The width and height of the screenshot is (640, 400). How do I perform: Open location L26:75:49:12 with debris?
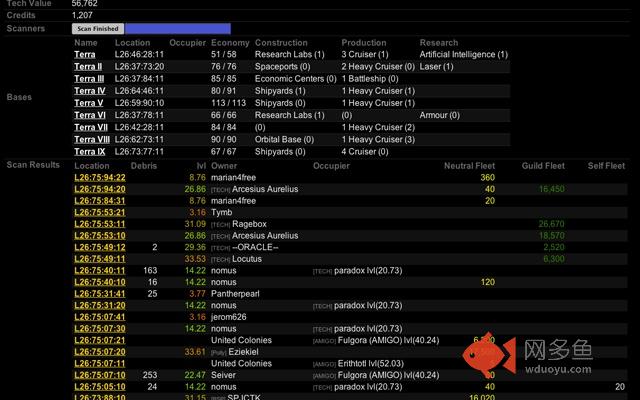99,247
